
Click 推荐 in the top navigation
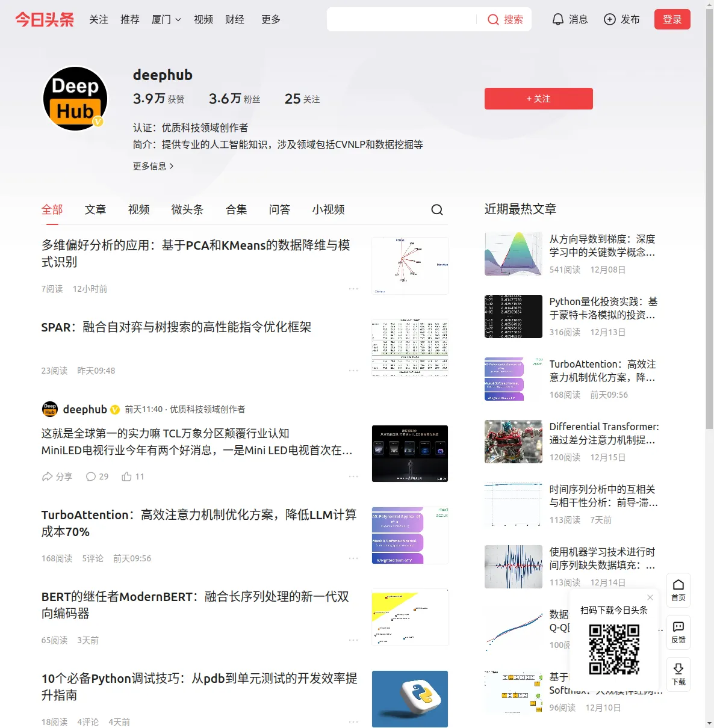[130, 20]
